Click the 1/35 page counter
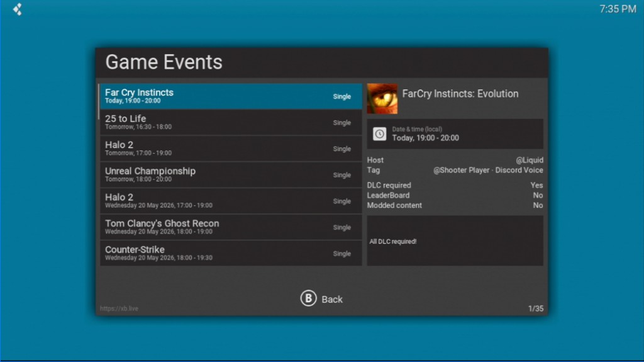 [536, 308]
